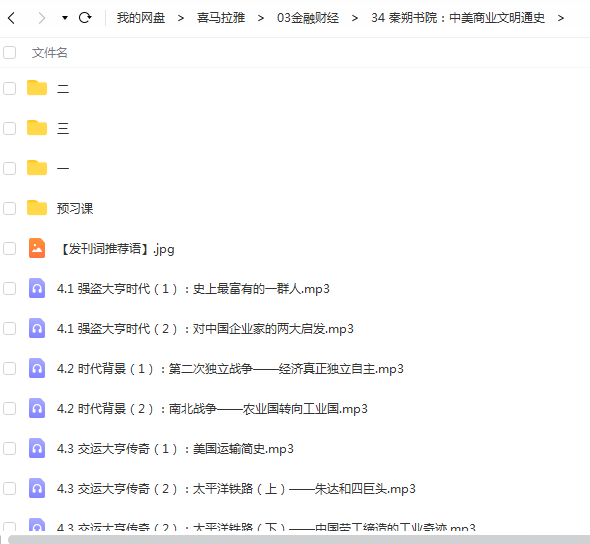The height and width of the screenshot is (544, 590).
Task: Go to 03金融财经 breadcrumb folder
Action: tap(308, 18)
